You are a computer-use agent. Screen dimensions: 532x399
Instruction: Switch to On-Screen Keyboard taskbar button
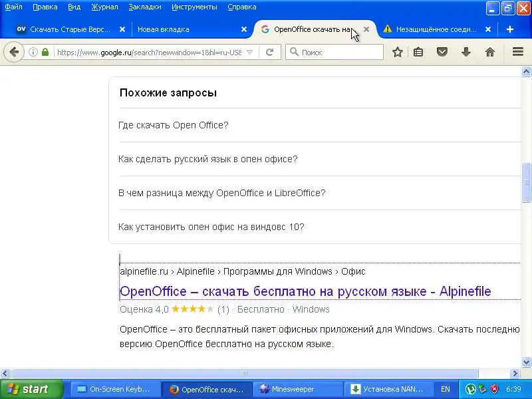point(114,389)
